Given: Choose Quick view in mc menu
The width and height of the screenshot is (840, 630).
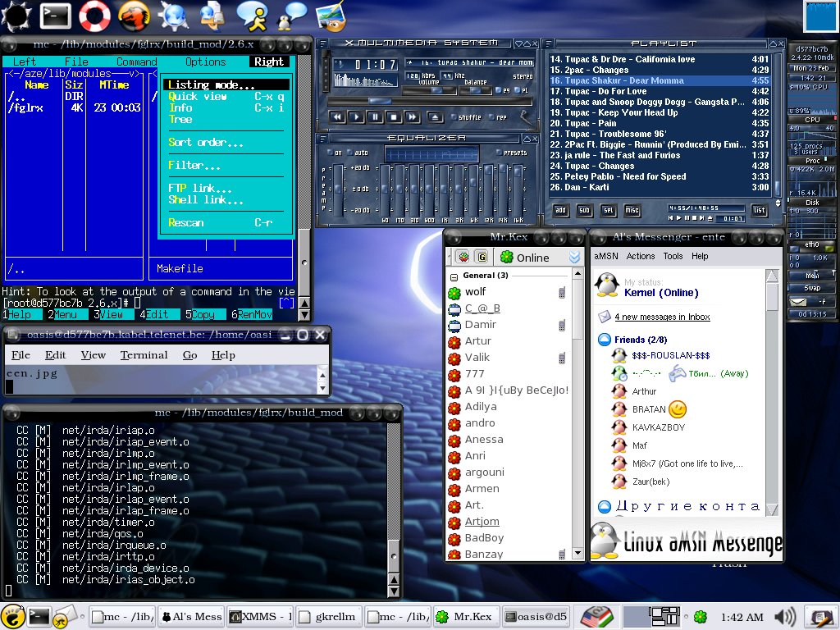Looking at the screenshot, I should tap(226, 97).
